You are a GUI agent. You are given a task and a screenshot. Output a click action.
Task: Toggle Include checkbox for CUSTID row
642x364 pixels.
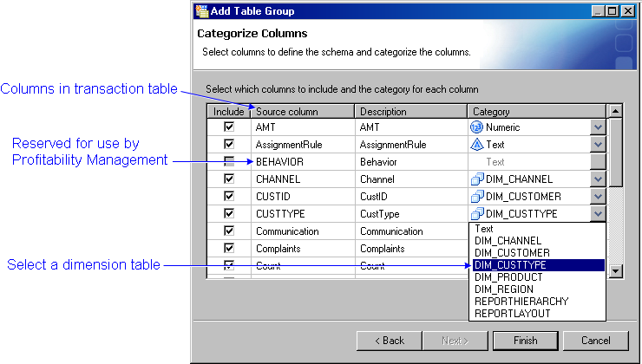point(229,197)
